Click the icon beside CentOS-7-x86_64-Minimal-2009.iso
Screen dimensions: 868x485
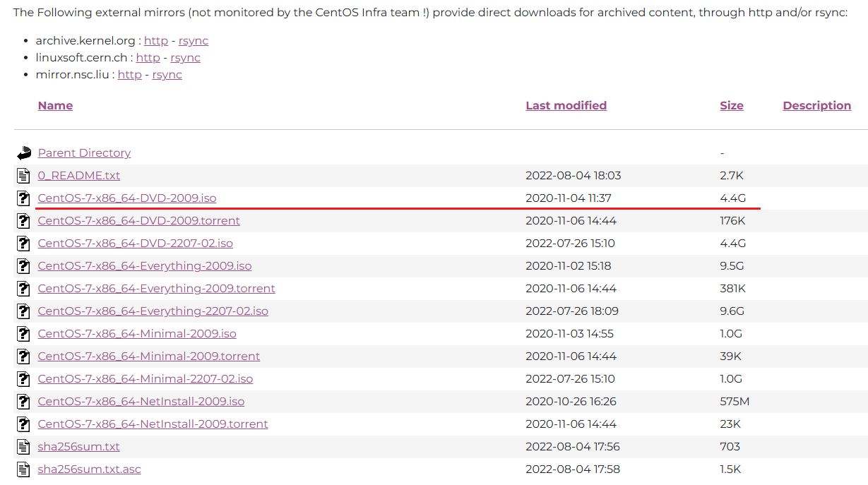(24, 333)
